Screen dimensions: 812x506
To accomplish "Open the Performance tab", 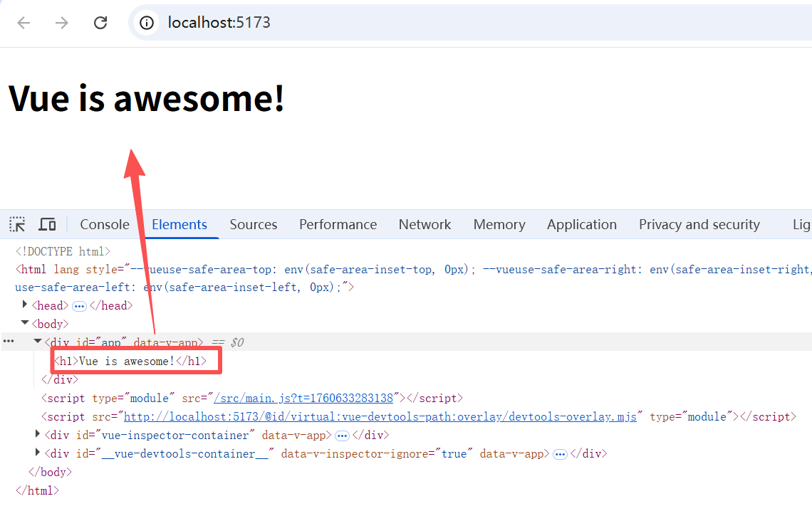I will click(338, 225).
